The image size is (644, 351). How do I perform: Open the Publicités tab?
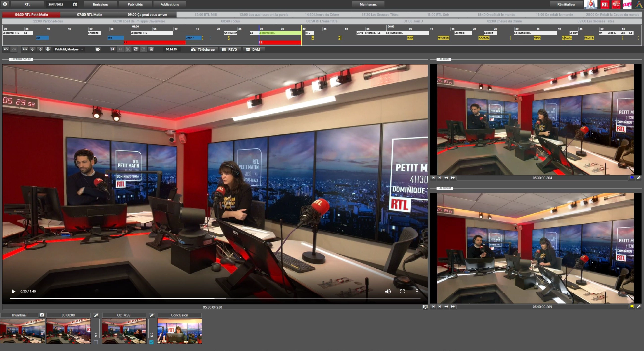[135, 4]
